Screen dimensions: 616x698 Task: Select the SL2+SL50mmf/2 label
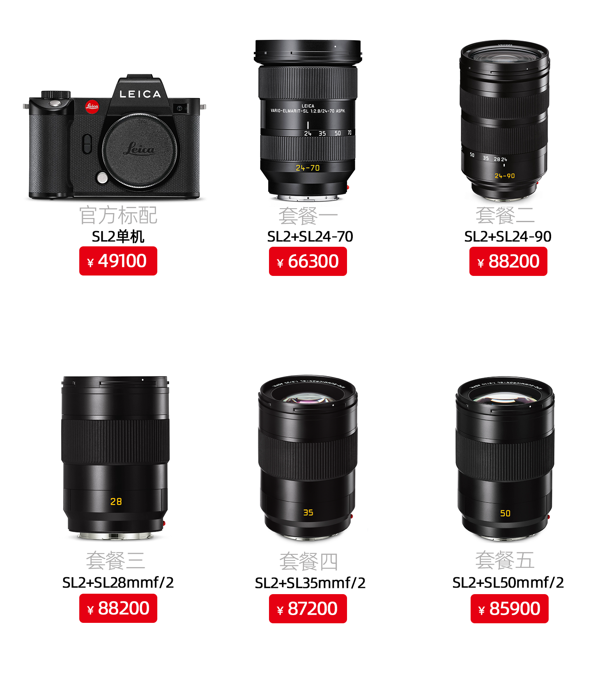[508, 583]
